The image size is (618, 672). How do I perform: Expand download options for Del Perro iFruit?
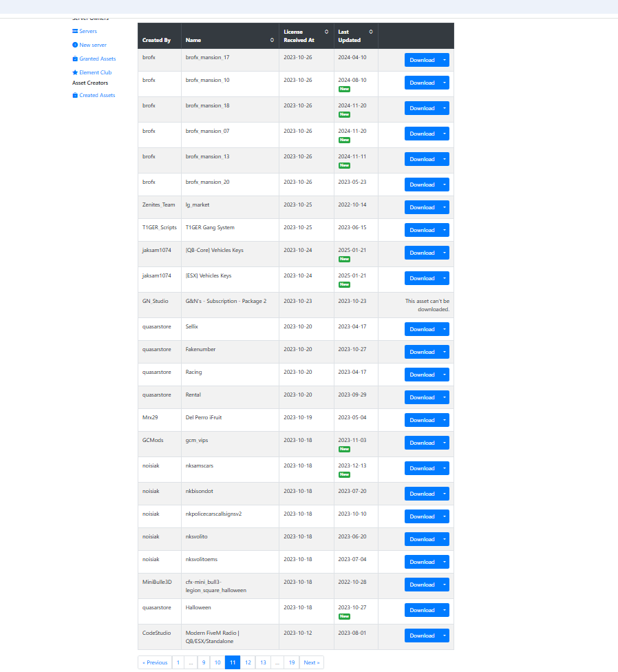[x=444, y=420]
